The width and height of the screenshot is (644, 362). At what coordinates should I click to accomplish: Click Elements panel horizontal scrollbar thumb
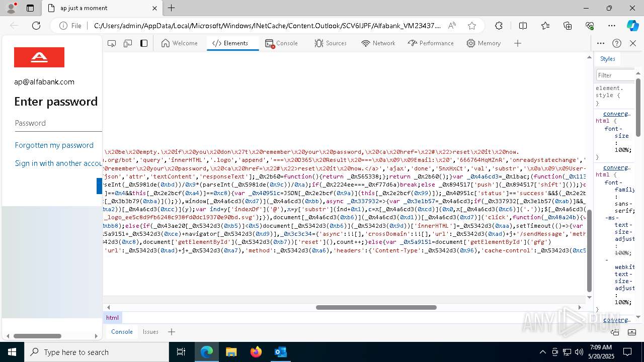(376, 307)
